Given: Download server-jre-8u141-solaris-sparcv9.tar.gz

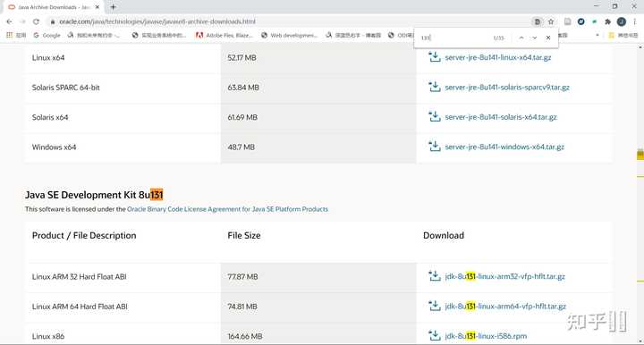Looking at the screenshot, I should click(x=507, y=88).
